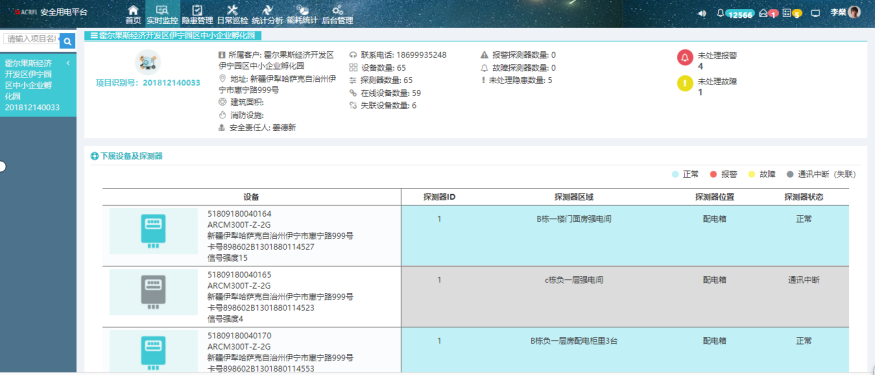Open the 能耗统计 menu
875x375 pixels.
(302, 15)
